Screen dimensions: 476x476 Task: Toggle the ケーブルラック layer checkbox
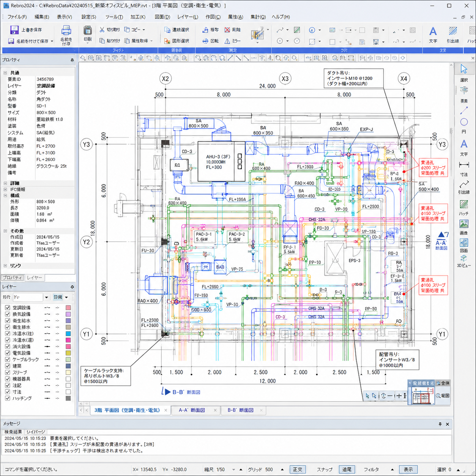pyautogui.click(x=7, y=359)
